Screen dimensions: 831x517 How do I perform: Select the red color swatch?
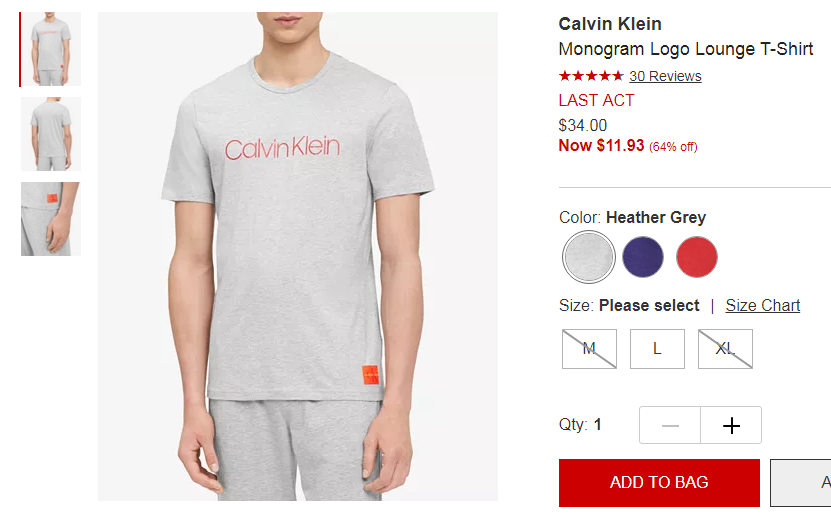tap(697, 257)
